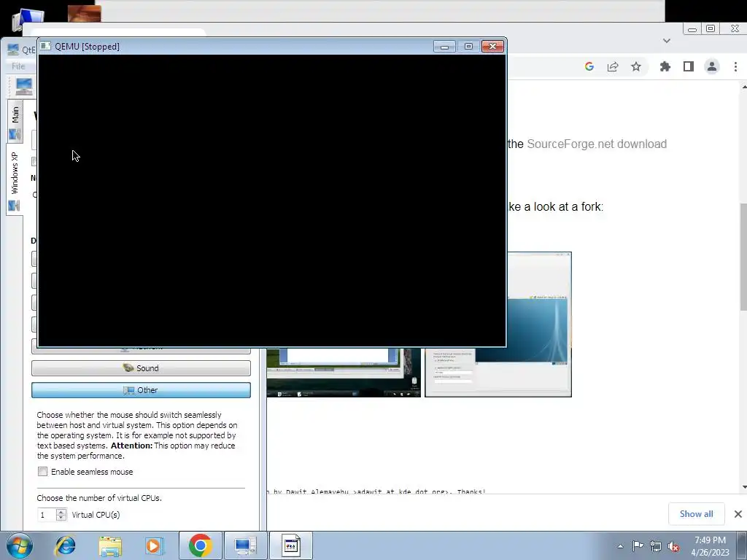Click Chrome page vertical scrollbar thumb
The height and width of the screenshot is (560, 747).
[x=743, y=256]
